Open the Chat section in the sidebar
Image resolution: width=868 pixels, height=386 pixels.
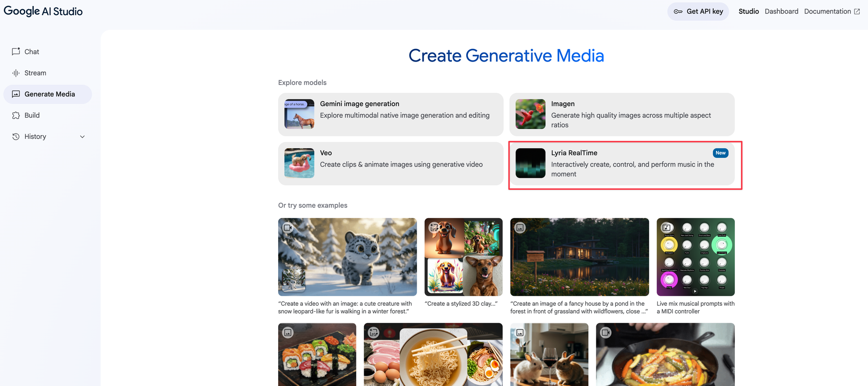pos(48,52)
